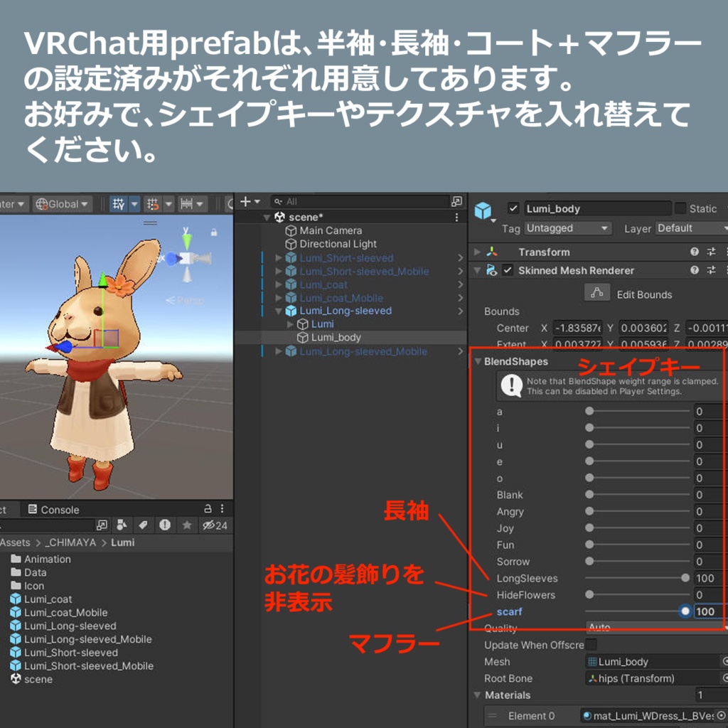The image size is (728, 728).
Task: Open Lumi_coat prefab via its right arrow
Action: click(460, 284)
